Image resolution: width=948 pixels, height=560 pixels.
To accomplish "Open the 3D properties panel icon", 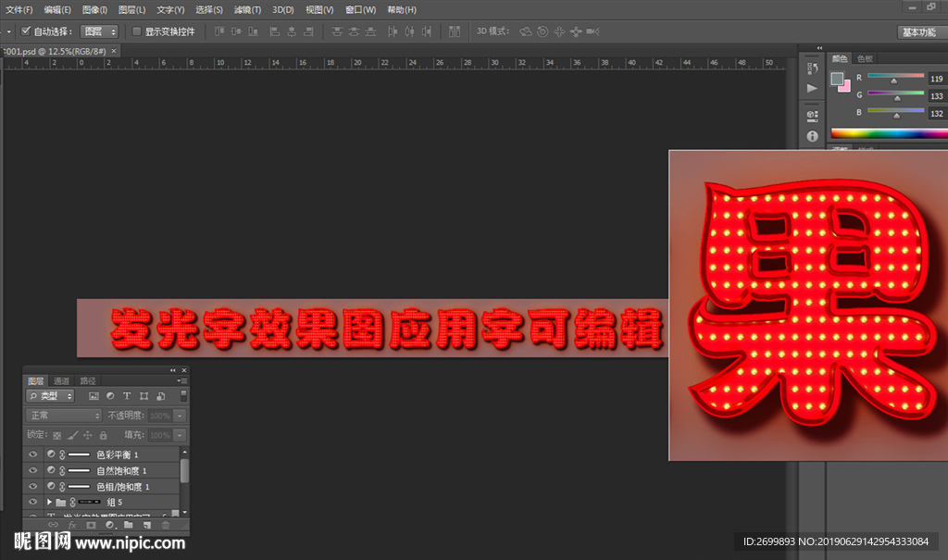I will pos(813,116).
